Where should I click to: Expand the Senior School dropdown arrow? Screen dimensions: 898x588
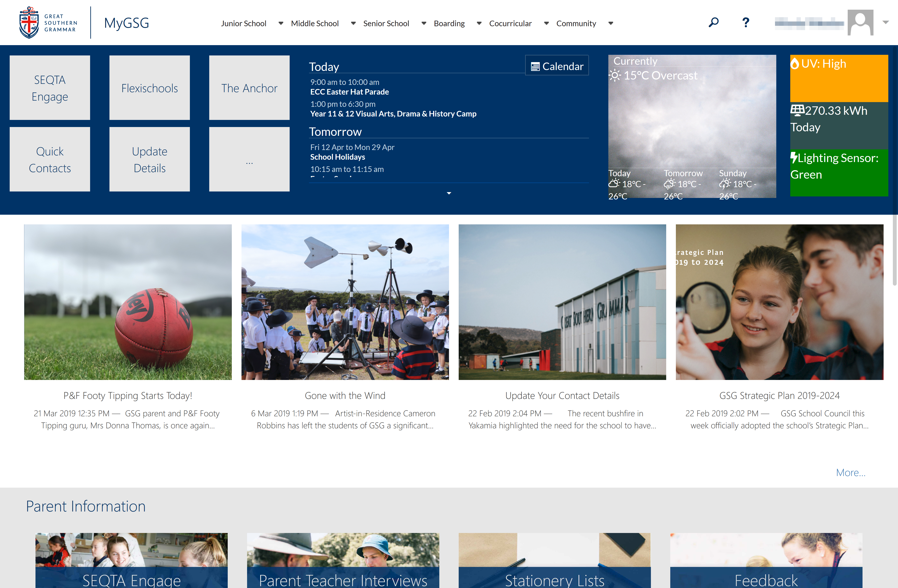point(424,23)
